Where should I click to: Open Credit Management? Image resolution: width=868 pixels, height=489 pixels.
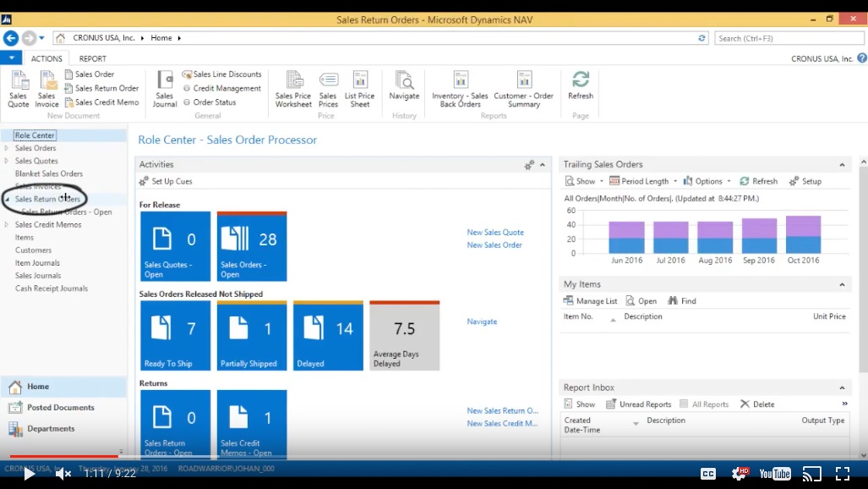click(x=221, y=88)
